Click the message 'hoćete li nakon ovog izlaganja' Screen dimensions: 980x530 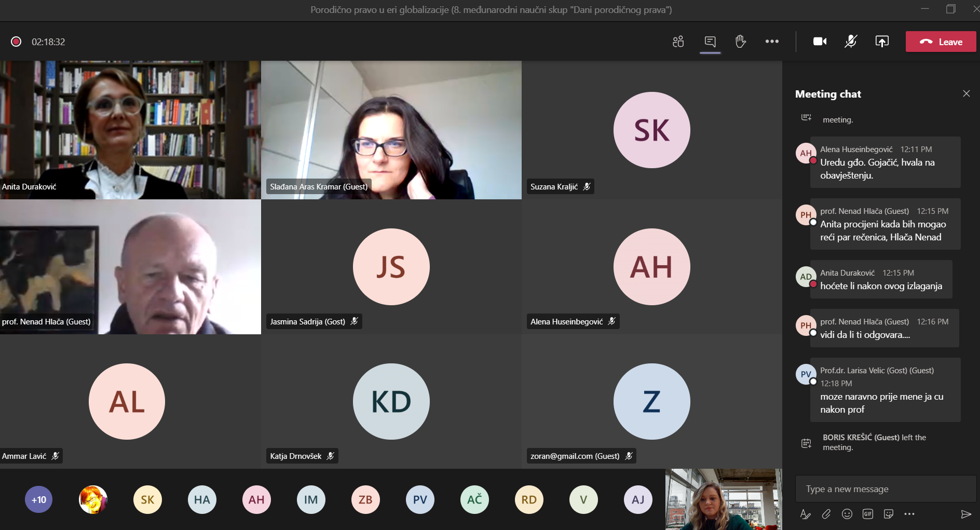[x=881, y=279]
